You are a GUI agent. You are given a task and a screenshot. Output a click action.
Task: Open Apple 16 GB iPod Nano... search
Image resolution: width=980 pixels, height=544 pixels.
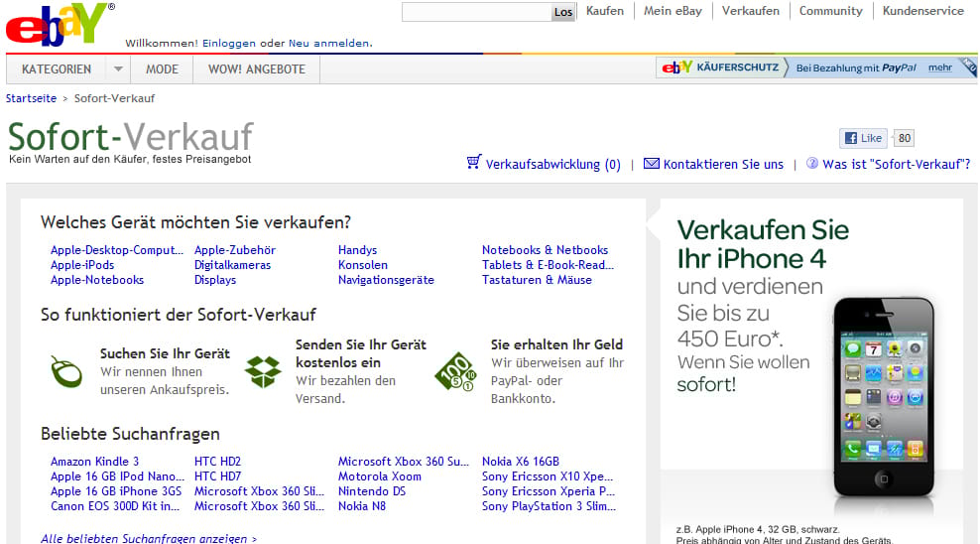point(117,476)
